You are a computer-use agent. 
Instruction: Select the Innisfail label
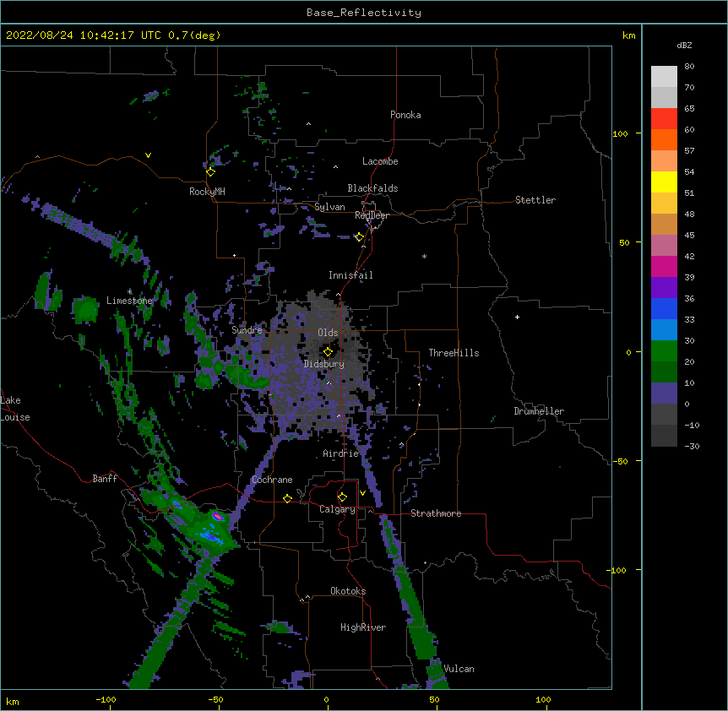coord(350,275)
